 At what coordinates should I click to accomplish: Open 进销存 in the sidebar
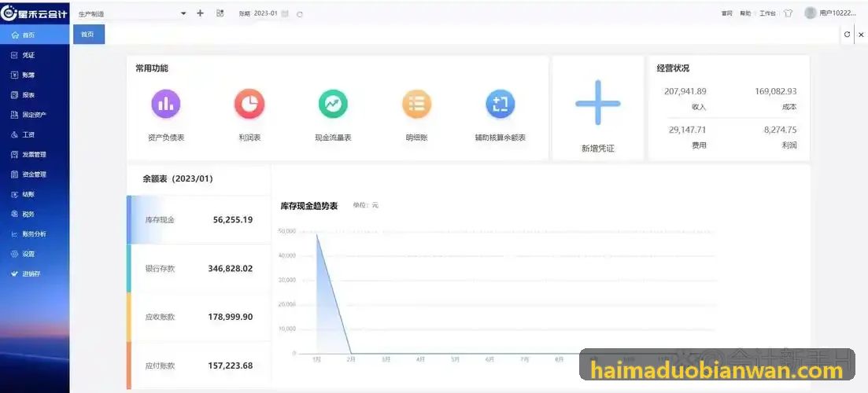[x=35, y=274]
